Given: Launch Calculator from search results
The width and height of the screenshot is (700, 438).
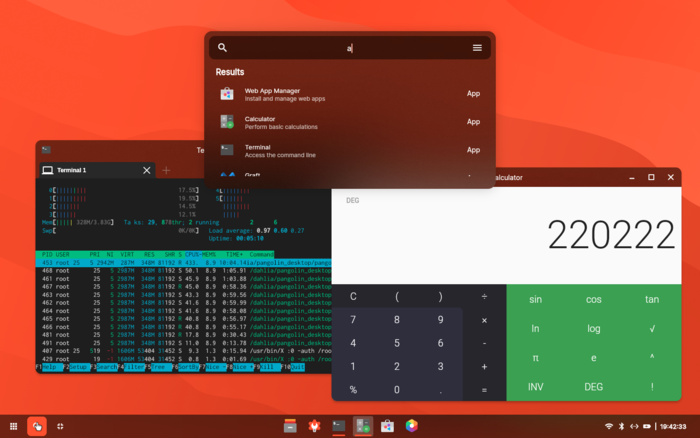Looking at the screenshot, I should [x=350, y=122].
